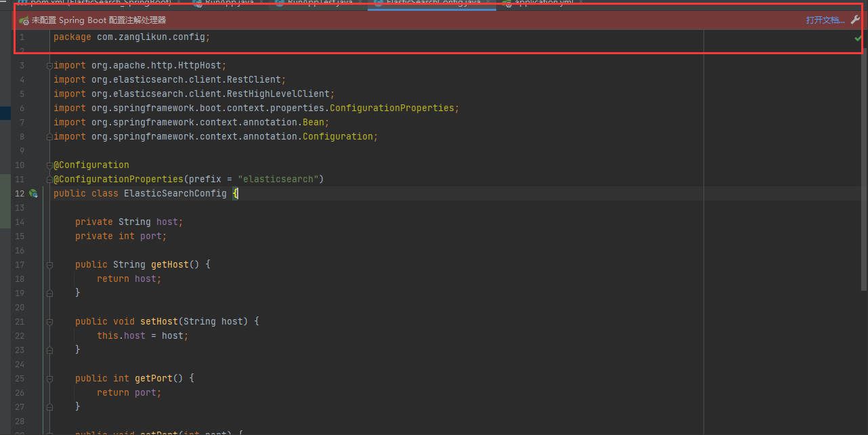Viewport: 868px width, 435px height.
Task: Switch to the pom.xml editor tab
Action: (100, 3)
